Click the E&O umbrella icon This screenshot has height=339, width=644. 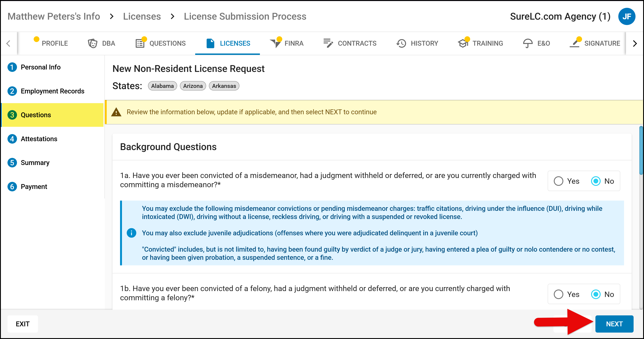[x=528, y=43]
